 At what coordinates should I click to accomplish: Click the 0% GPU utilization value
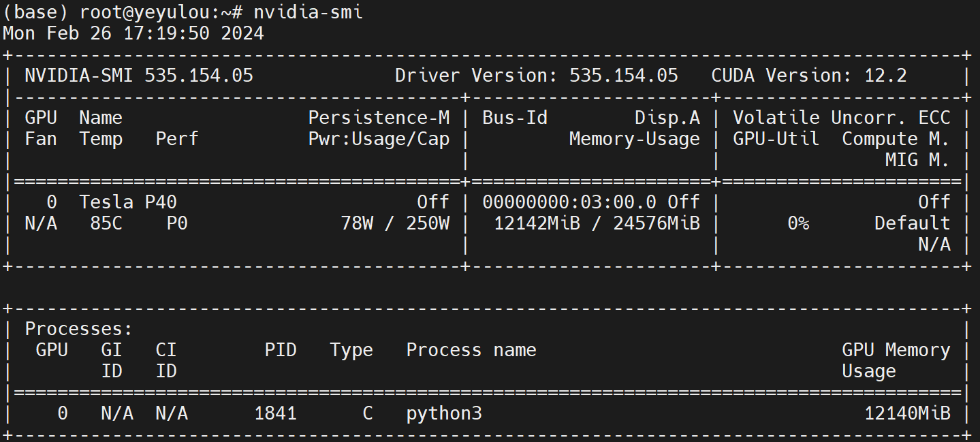tap(798, 223)
